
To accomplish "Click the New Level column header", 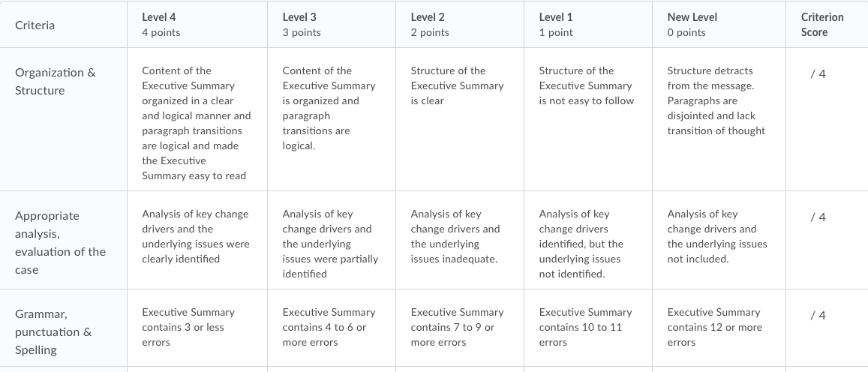I will click(719, 24).
